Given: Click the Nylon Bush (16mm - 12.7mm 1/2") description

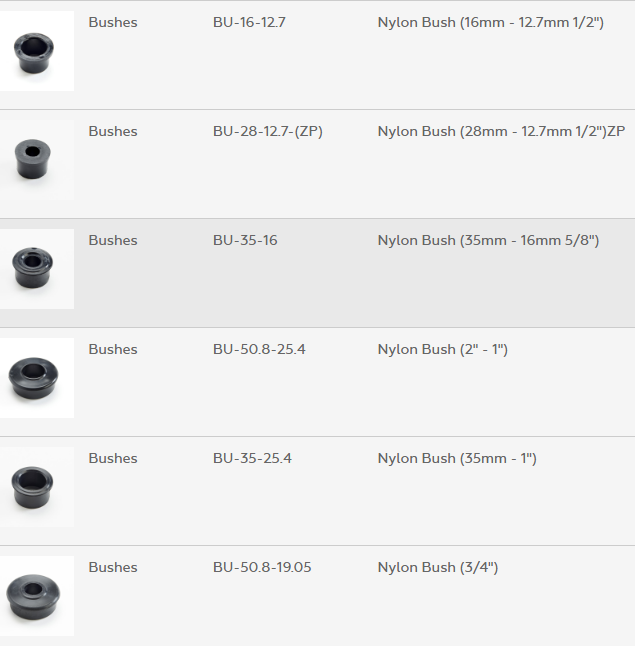Looking at the screenshot, I should 490,22.
